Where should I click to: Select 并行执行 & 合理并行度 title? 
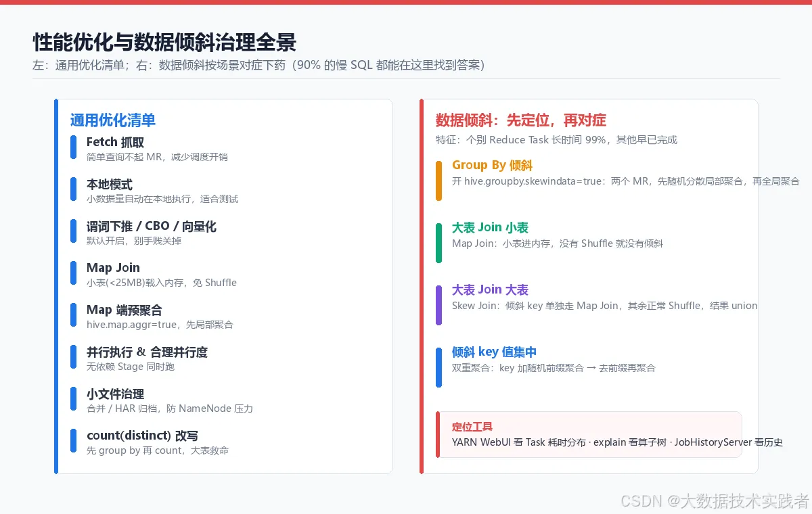(147, 352)
